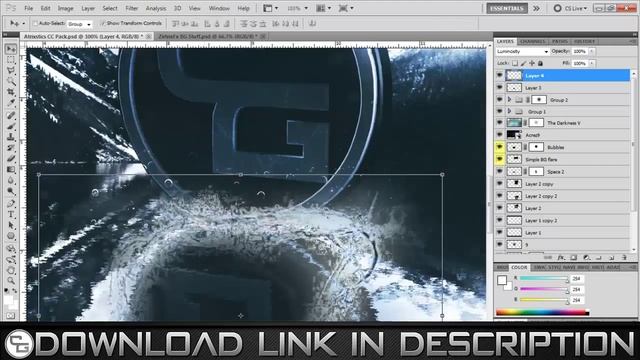The image size is (640, 360).
Task: Select the Dodge tool
Action: (x=11, y=191)
